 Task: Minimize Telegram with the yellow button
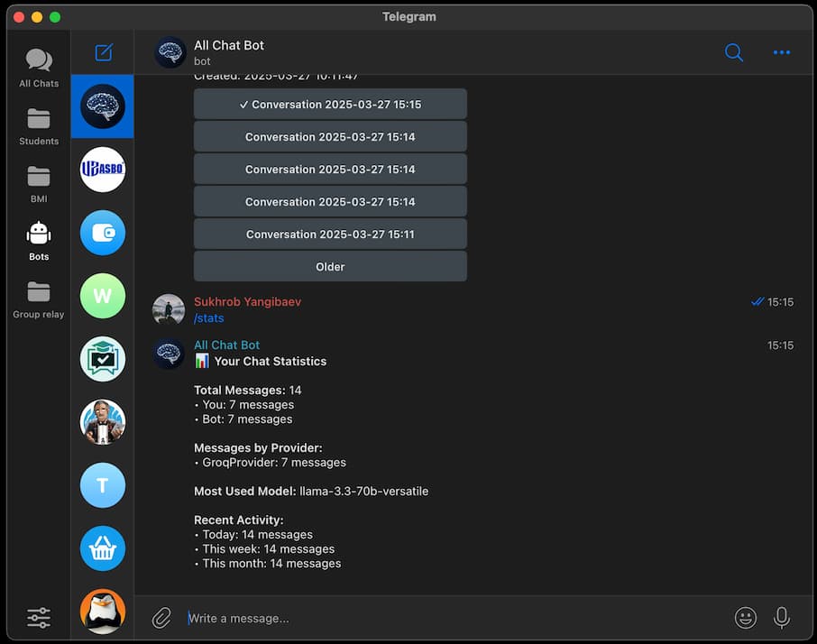pos(37,17)
